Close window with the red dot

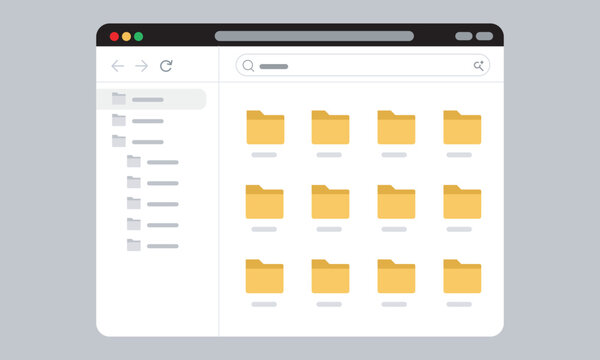(x=114, y=36)
